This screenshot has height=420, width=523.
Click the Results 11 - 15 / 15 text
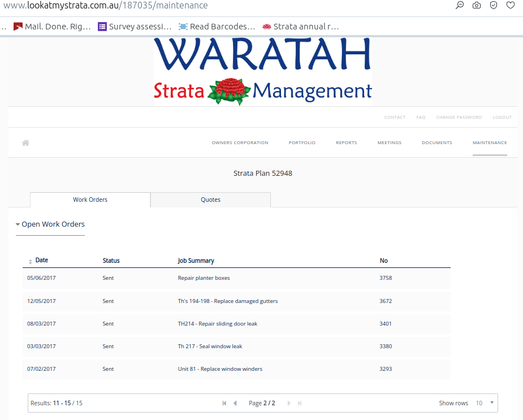pyautogui.click(x=57, y=403)
